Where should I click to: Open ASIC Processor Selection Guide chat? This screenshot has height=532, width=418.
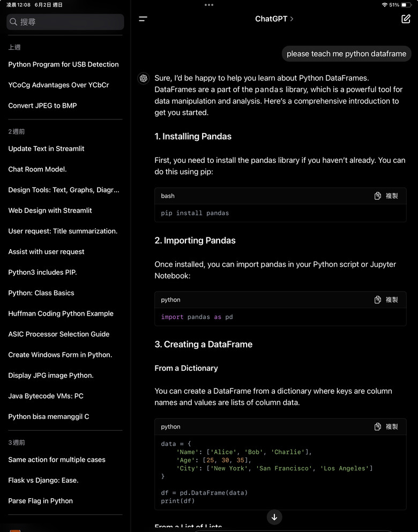coord(59,334)
